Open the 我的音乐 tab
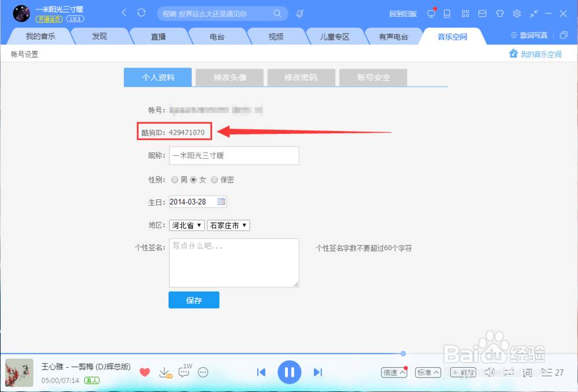The height and width of the screenshot is (392, 578). (40, 36)
